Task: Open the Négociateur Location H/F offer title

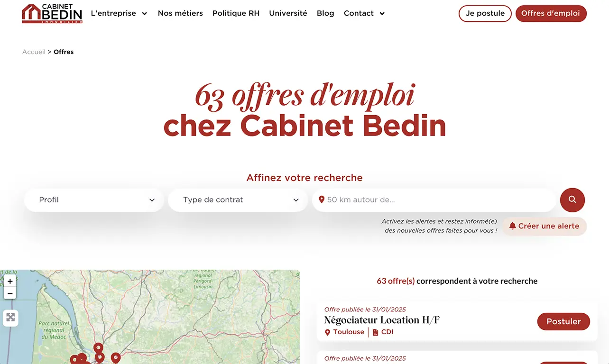Action: 382,320
